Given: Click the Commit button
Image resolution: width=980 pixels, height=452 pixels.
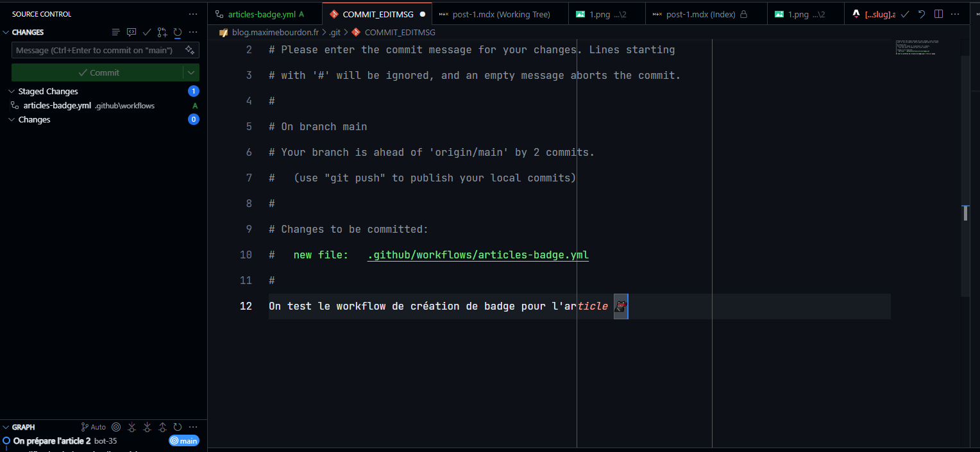Looking at the screenshot, I should 99,72.
